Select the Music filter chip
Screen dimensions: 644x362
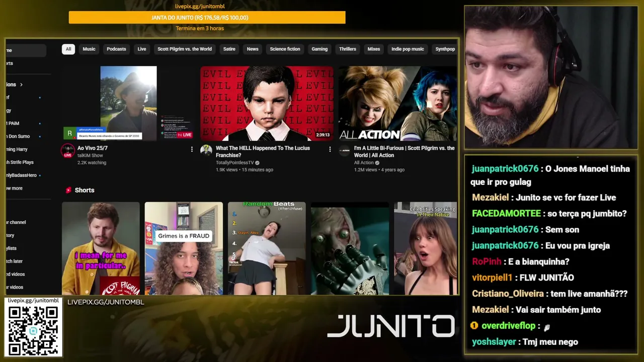(x=89, y=49)
